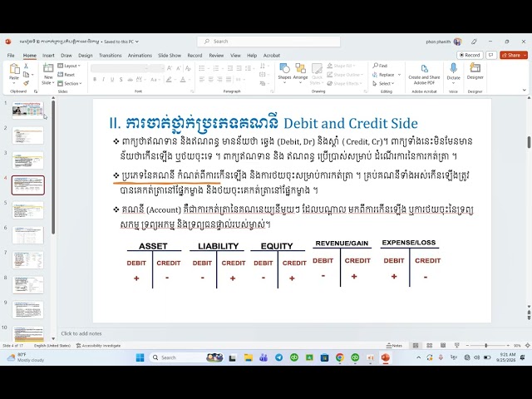Open the File menu
Screen dimensions: 532x399
[11, 56]
